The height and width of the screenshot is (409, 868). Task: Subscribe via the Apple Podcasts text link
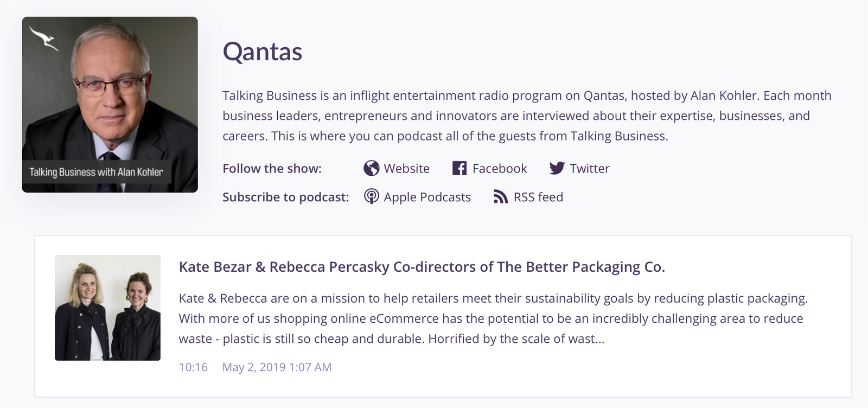pyautogui.click(x=427, y=197)
